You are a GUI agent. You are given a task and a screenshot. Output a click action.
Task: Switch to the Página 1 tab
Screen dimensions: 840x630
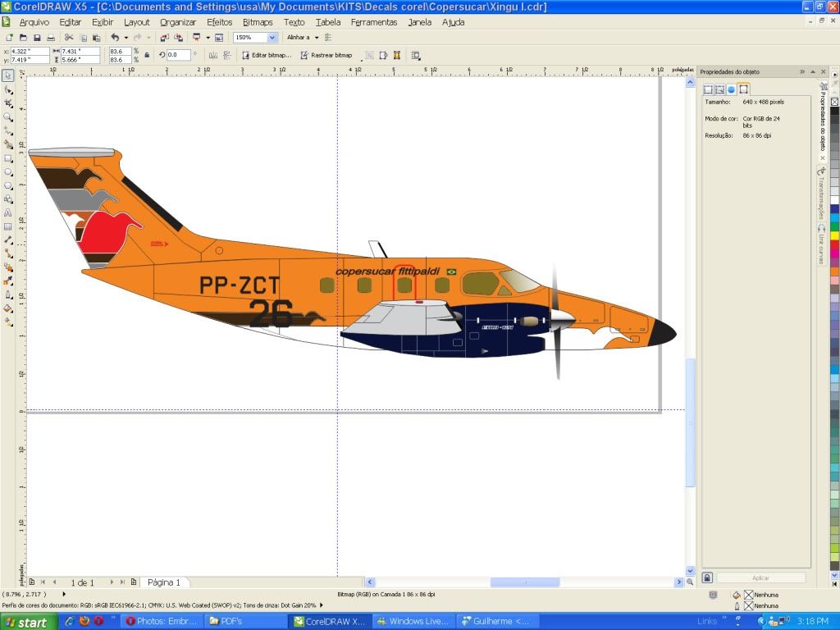[x=164, y=582]
